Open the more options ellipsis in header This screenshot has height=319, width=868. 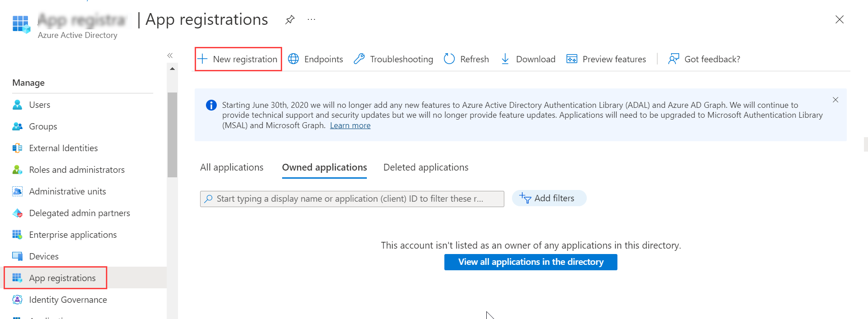point(311,19)
